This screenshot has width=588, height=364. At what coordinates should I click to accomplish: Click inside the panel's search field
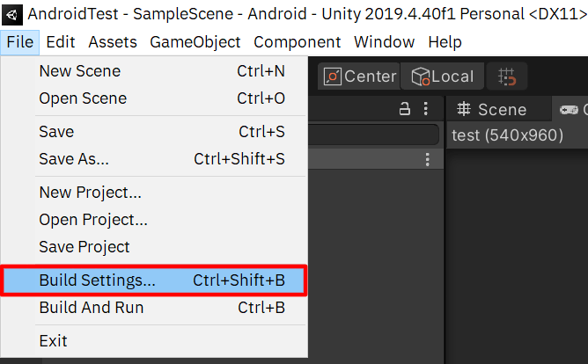(373, 135)
